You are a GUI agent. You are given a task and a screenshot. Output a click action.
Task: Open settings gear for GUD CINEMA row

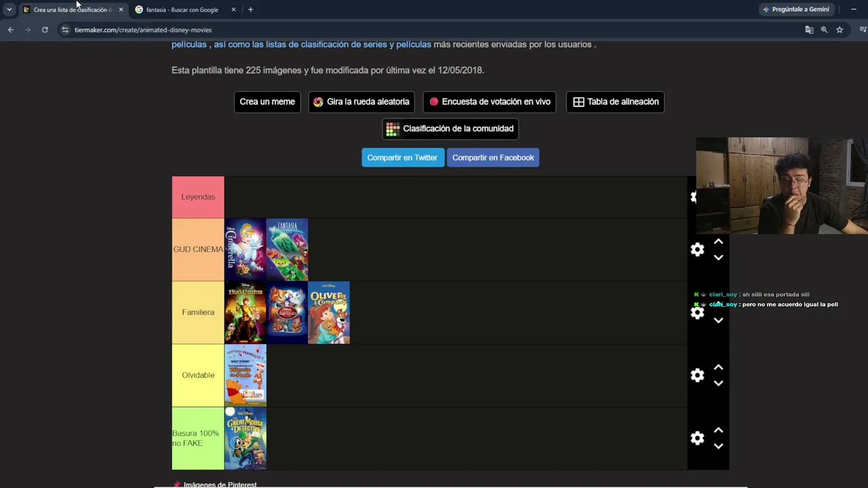[x=697, y=249]
